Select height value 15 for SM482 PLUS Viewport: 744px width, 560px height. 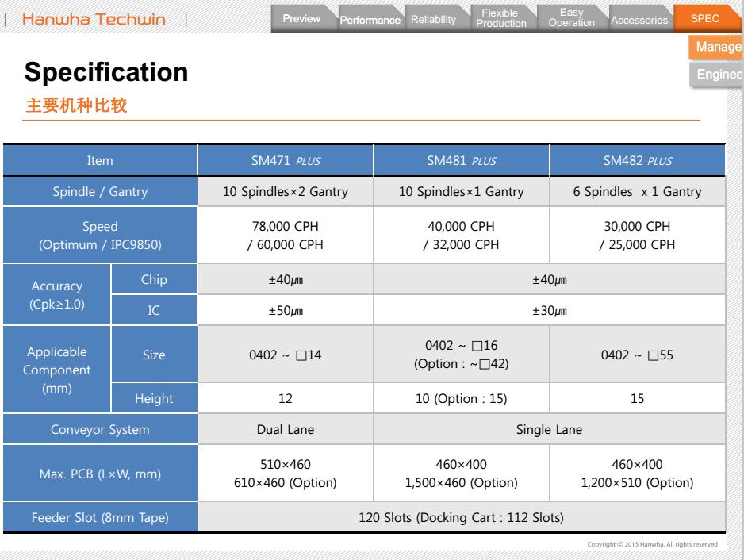point(638,398)
